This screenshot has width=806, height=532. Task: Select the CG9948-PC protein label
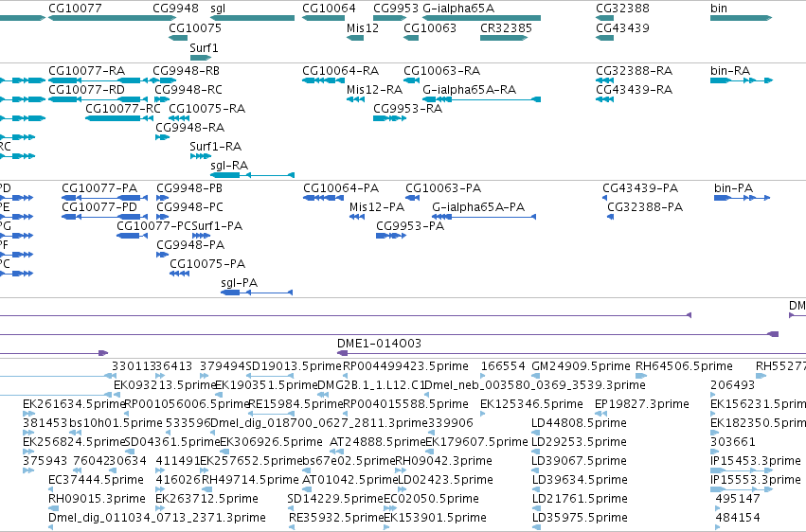point(190,207)
